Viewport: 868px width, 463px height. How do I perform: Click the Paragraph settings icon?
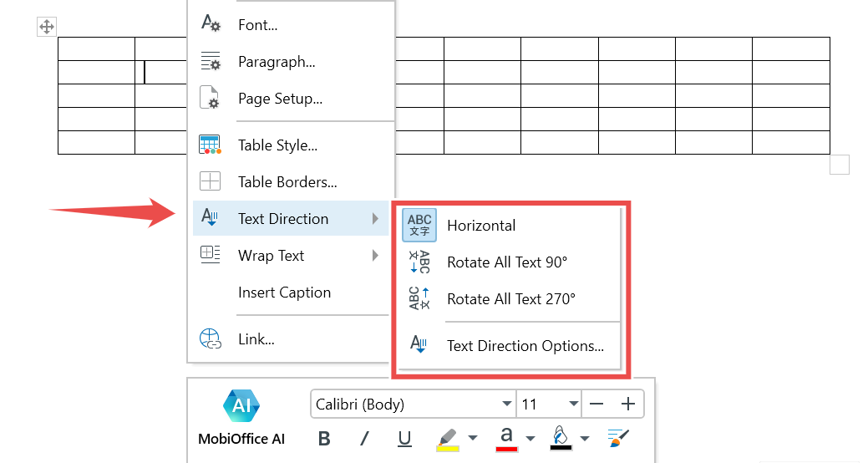[211, 61]
